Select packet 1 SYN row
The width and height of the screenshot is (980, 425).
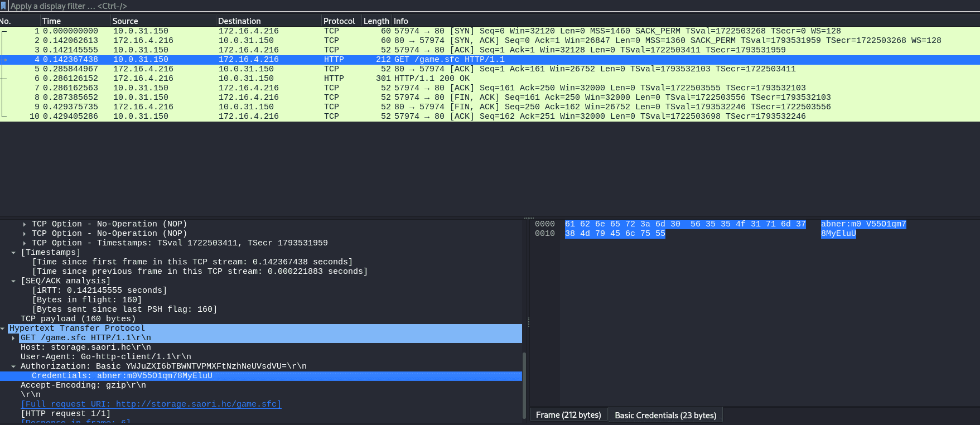(x=390, y=31)
